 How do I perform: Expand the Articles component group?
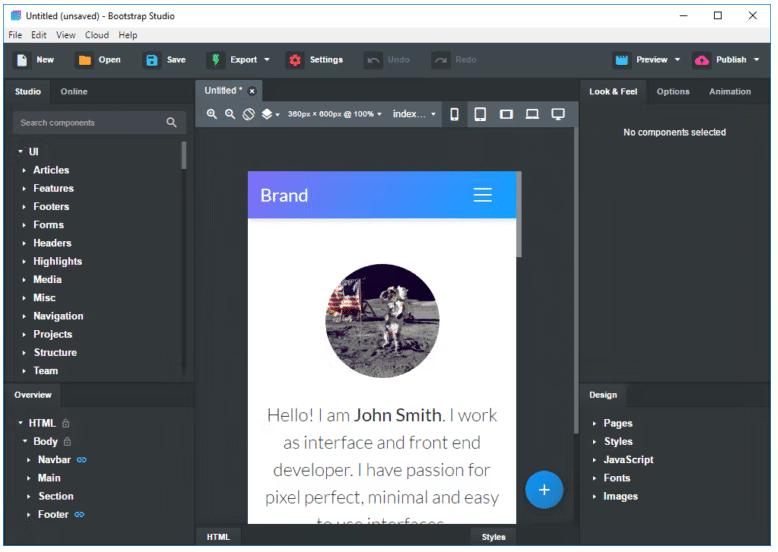pos(51,170)
